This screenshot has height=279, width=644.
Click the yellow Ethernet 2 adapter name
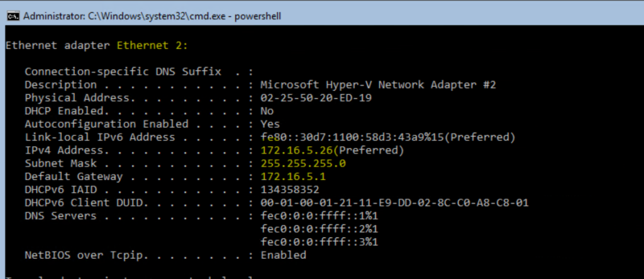[152, 46]
